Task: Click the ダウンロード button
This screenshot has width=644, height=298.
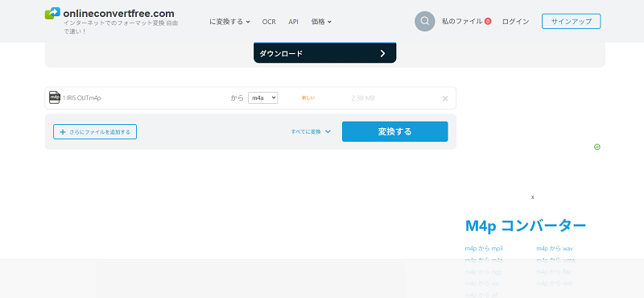Action: [x=325, y=53]
